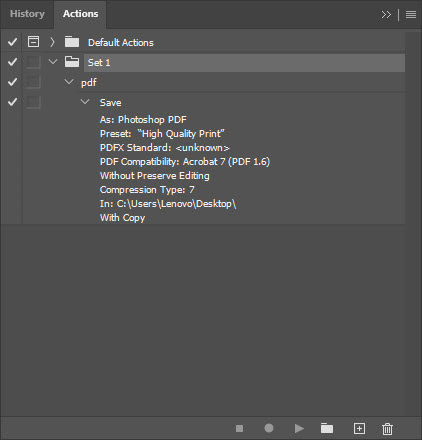Click the Begin recording circle icon
The height and width of the screenshot is (440, 422).
tap(269, 428)
